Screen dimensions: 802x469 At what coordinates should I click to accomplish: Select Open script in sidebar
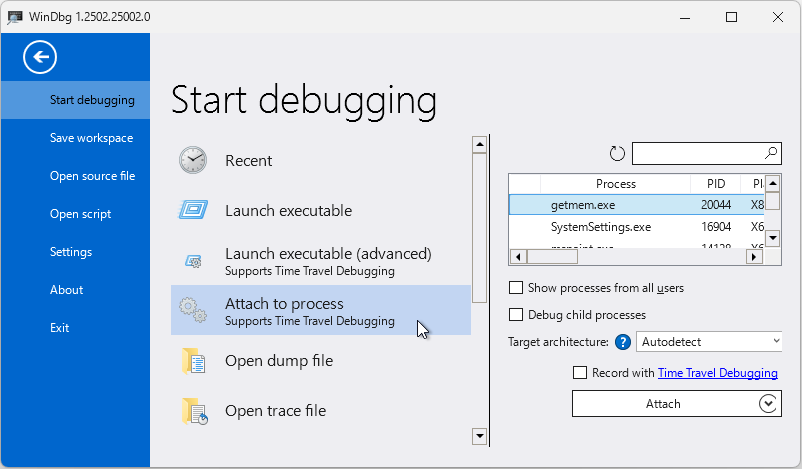(x=76, y=214)
